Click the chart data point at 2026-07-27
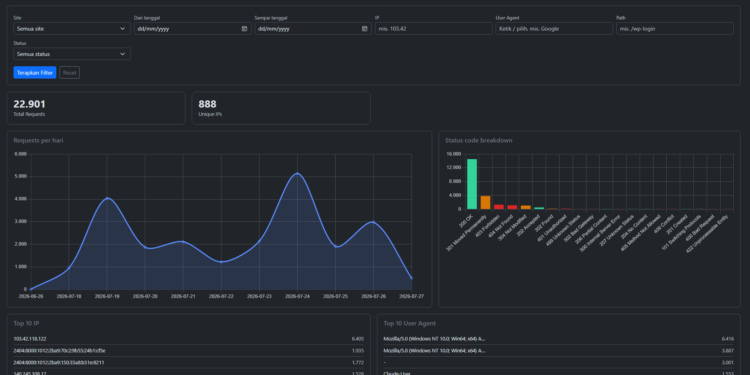 pos(411,278)
